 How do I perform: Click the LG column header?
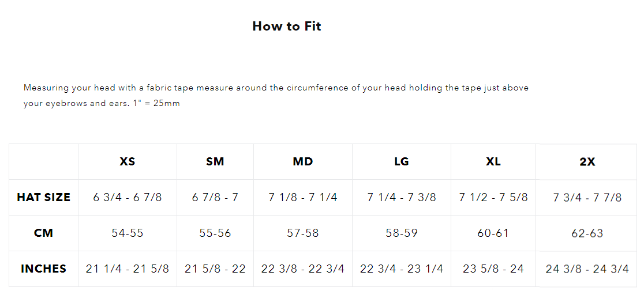tap(402, 162)
